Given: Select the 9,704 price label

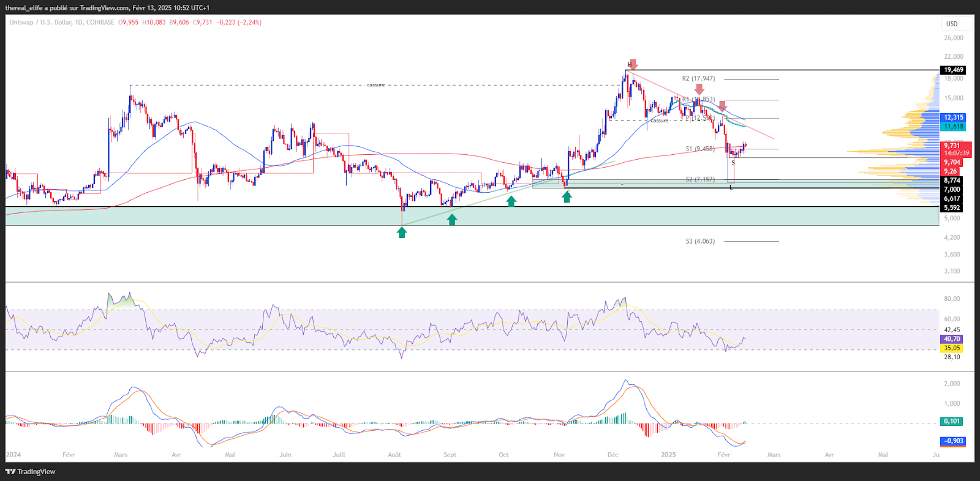Looking at the screenshot, I should pos(952,163).
